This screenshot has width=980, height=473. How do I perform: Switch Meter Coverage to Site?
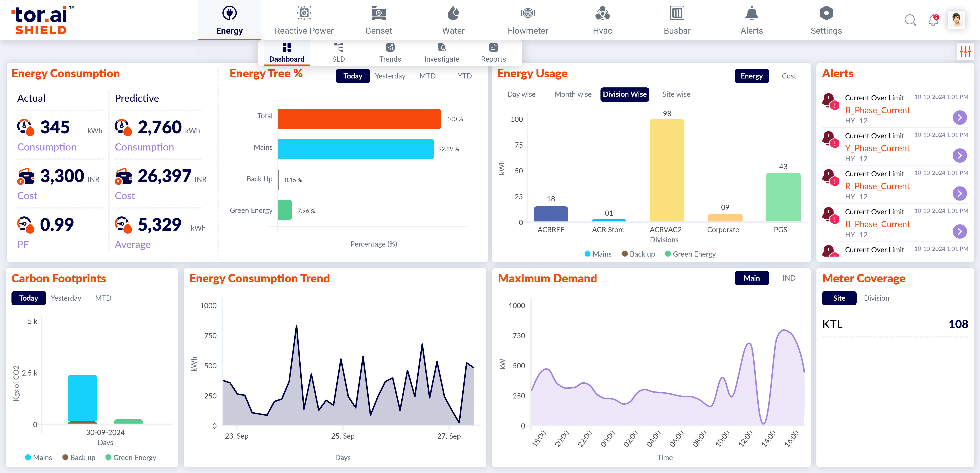(x=839, y=298)
